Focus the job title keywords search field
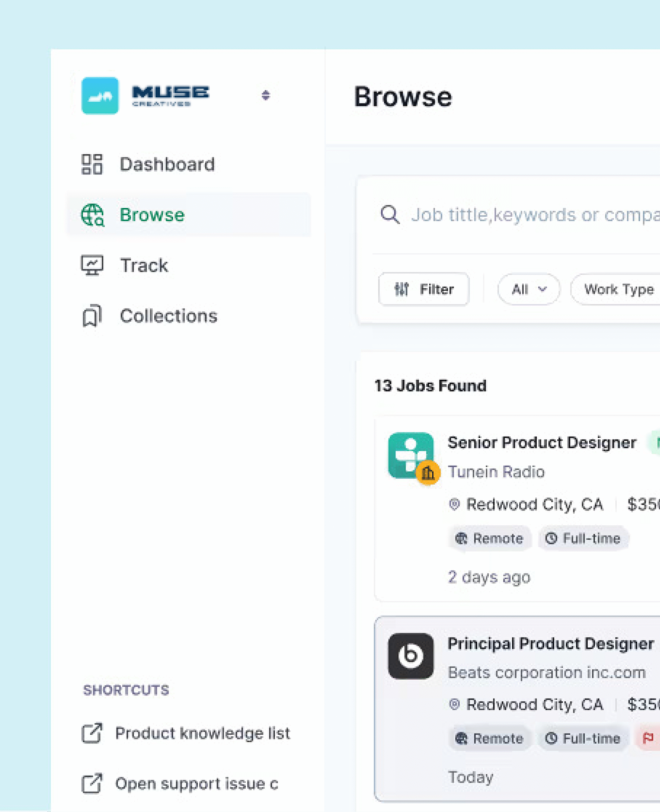The image size is (660, 812). click(x=532, y=215)
